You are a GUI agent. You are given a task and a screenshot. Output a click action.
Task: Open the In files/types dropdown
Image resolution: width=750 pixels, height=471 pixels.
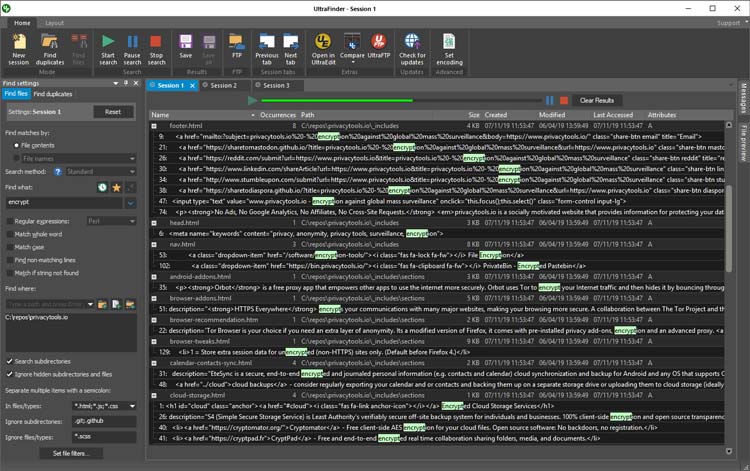[x=132, y=406]
